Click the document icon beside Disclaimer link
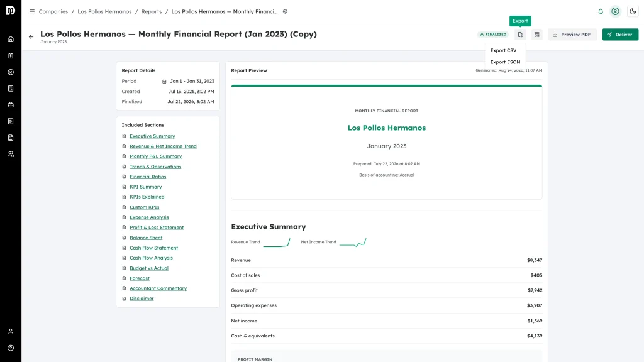The image size is (644, 362). tap(124, 299)
